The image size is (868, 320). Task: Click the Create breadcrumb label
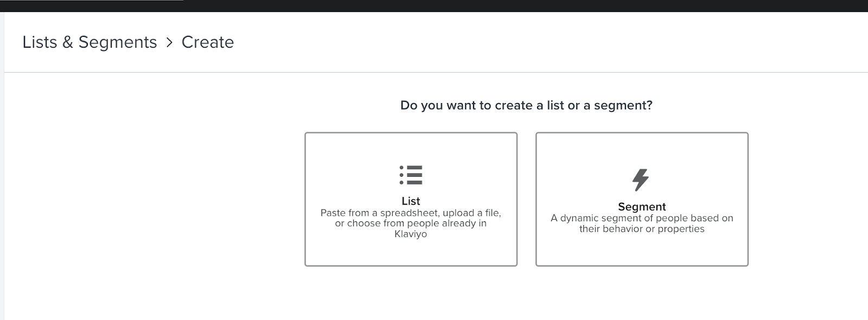[x=207, y=42]
